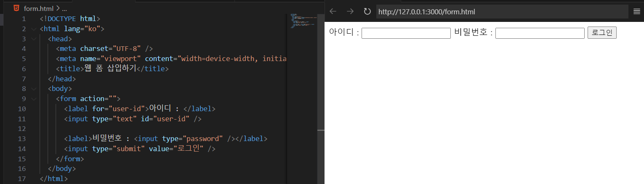This screenshot has height=184, width=644.
Task: Place cursor on the DOCTYPE declaration
Action: pos(70,19)
